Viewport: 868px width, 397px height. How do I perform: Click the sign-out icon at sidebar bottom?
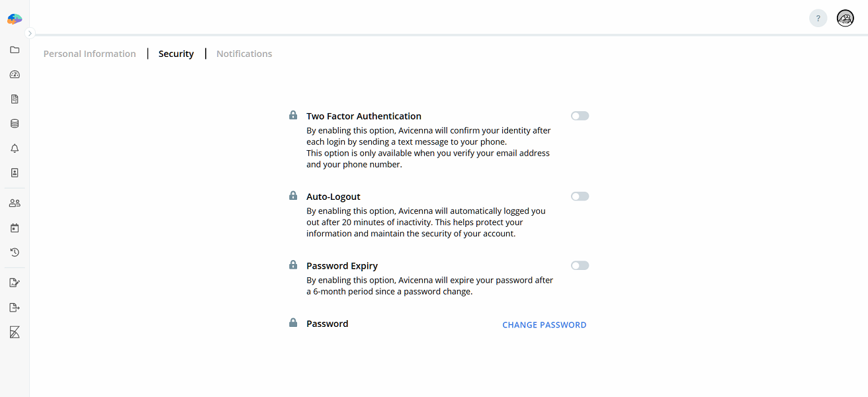pos(15,307)
